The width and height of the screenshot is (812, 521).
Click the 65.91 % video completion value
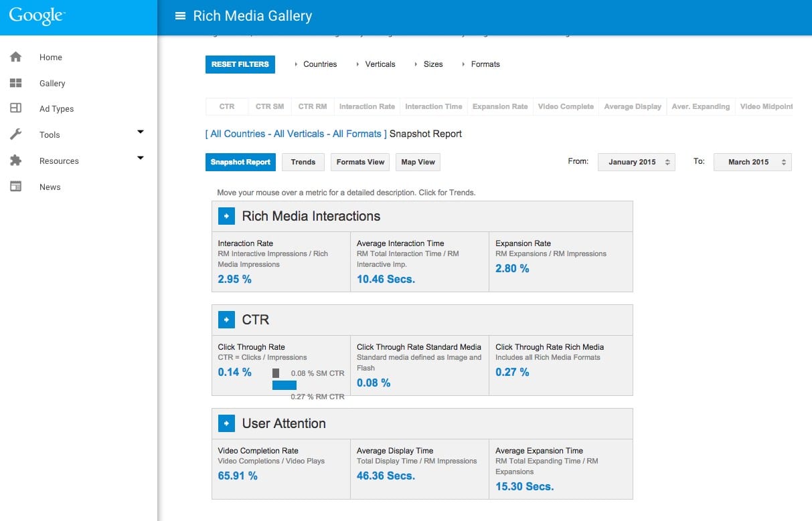(x=238, y=476)
